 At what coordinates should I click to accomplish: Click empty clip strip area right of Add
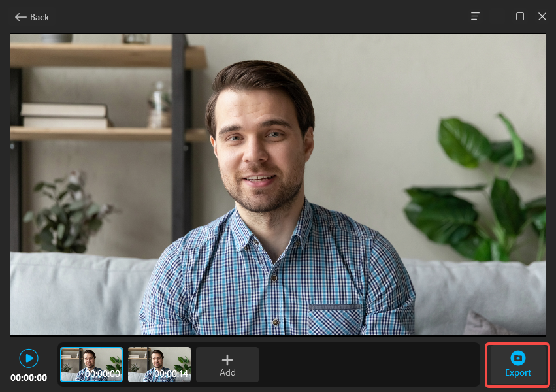pos(366,365)
